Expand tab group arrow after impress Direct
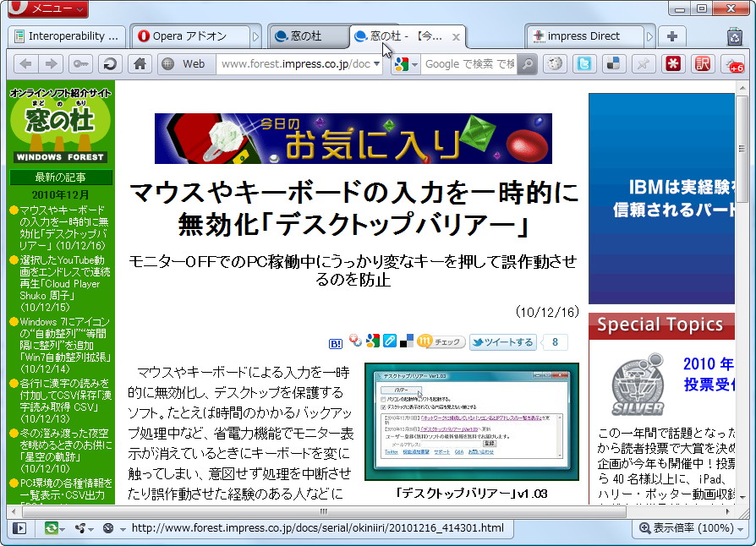Screen dimensions: 756x546 [649, 36]
